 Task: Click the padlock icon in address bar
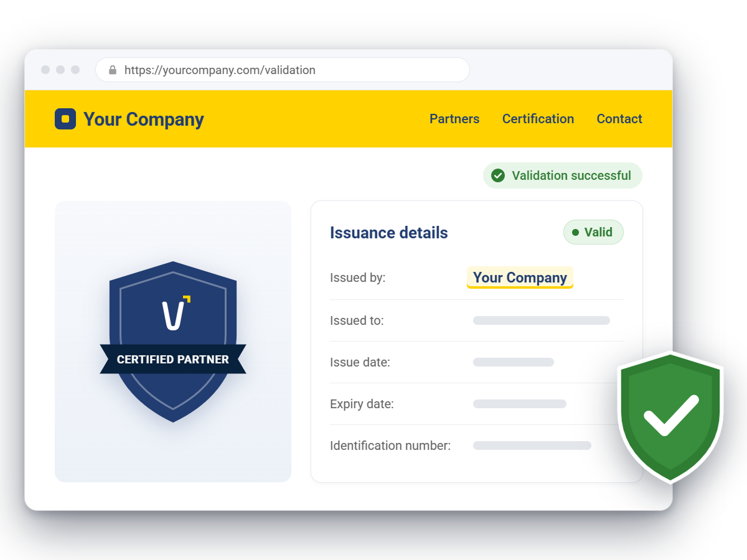[113, 70]
